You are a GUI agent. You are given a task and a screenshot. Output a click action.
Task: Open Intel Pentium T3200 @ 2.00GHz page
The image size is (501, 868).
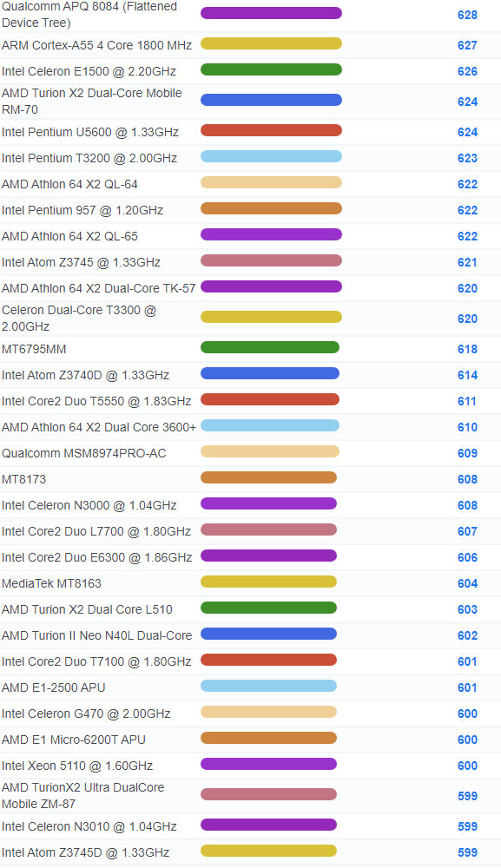[x=89, y=158]
